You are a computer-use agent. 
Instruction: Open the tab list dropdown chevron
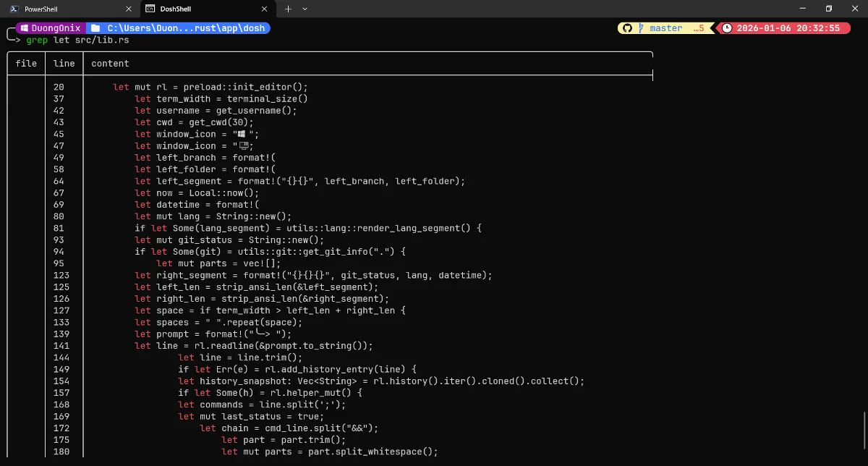pos(304,9)
